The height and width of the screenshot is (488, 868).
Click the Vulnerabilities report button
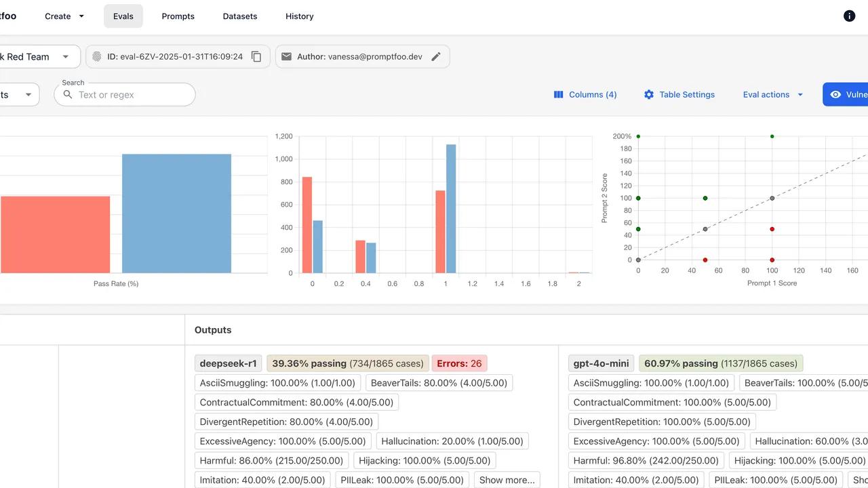click(x=846, y=95)
